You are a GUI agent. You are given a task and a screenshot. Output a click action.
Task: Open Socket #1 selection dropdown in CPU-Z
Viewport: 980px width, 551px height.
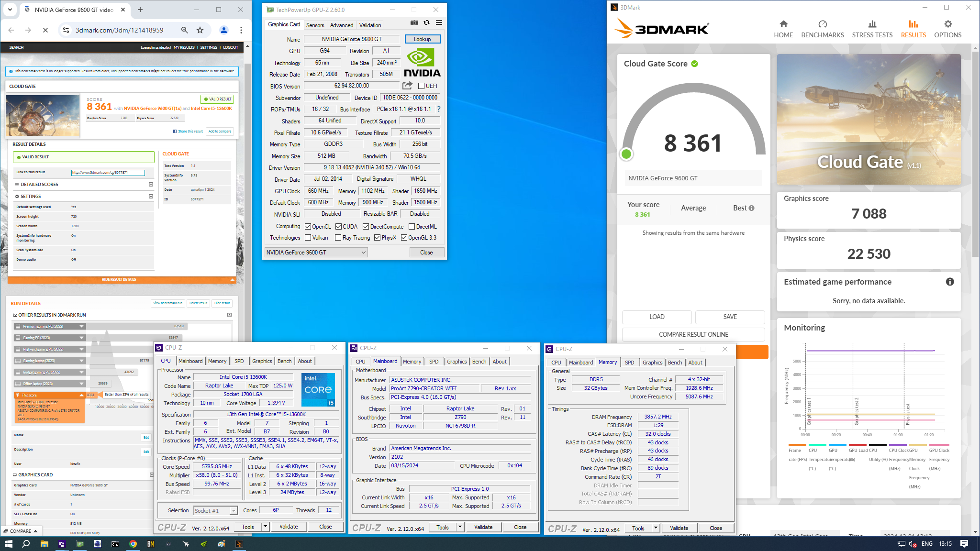215,511
